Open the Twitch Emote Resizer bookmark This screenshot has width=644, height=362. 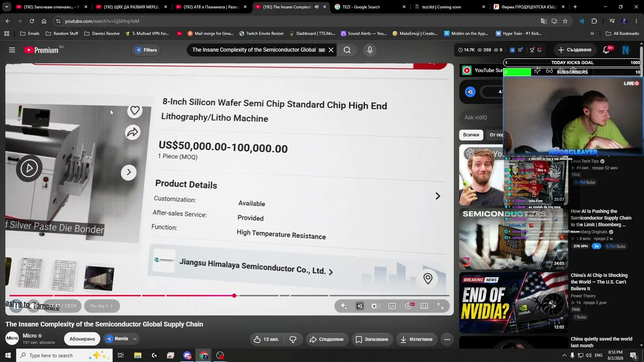(261, 34)
